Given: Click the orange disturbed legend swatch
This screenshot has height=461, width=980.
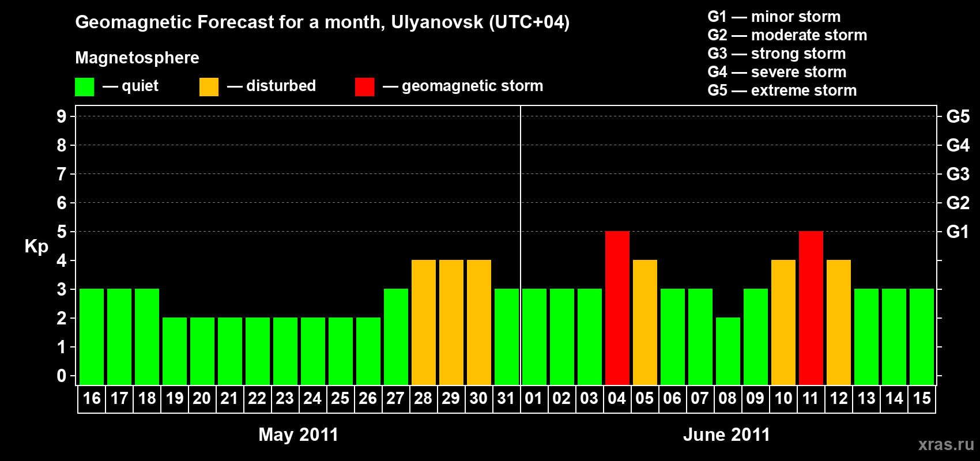Looking at the screenshot, I should [x=209, y=87].
